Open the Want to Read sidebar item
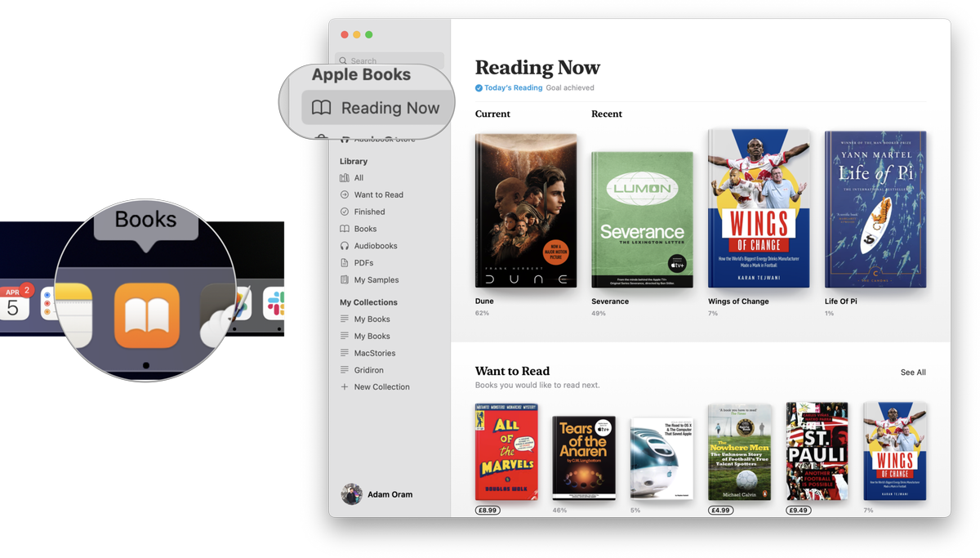This screenshot has width=980, height=558. pos(379,194)
